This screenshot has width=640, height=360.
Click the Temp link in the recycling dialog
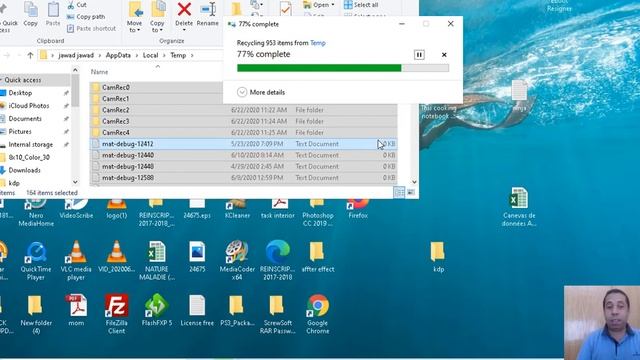pyautogui.click(x=318, y=43)
